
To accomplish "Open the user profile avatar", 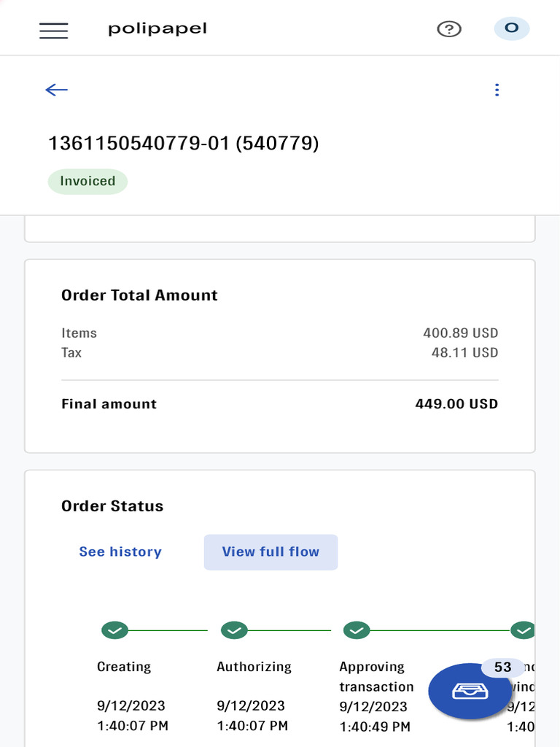I will pyautogui.click(x=511, y=28).
